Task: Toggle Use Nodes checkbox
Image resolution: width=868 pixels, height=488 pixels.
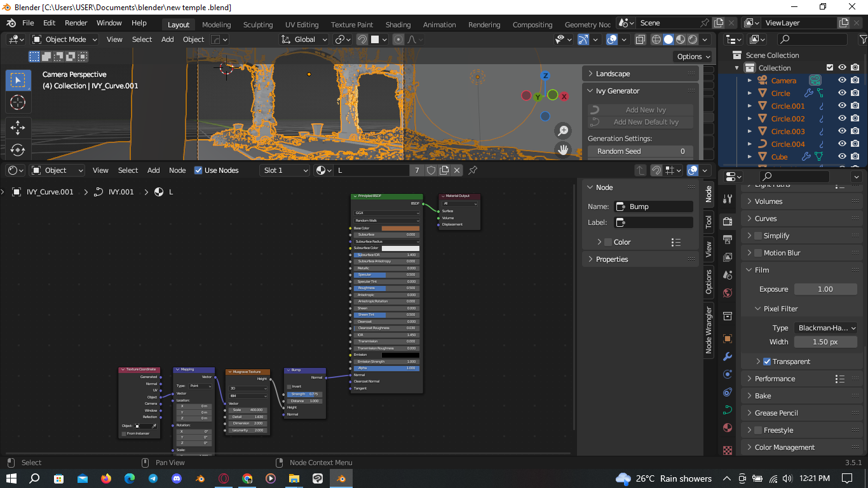Action: click(x=198, y=170)
